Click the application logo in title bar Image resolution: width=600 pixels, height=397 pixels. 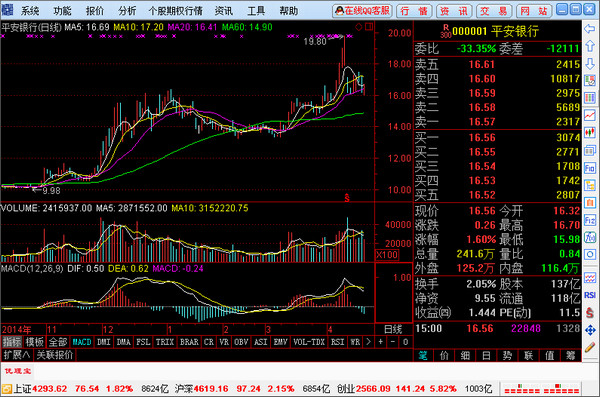click(x=7, y=10)
